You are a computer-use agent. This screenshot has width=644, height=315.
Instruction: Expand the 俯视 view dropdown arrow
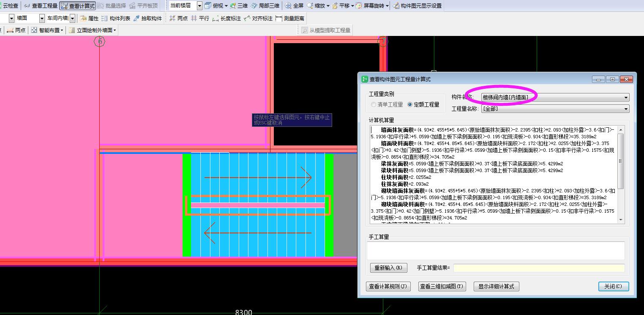click(226, 6)
